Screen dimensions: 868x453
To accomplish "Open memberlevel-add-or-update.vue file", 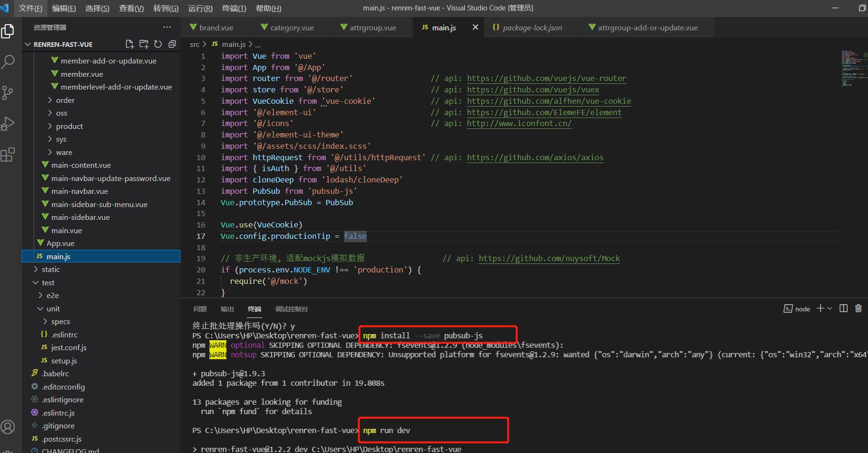I will click(x=101, y=87).
